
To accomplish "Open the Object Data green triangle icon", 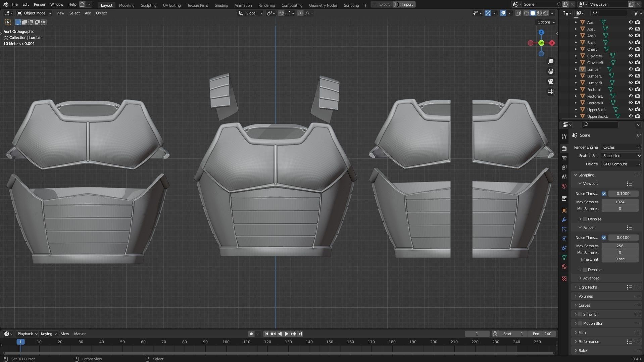I will coord(564,257).
